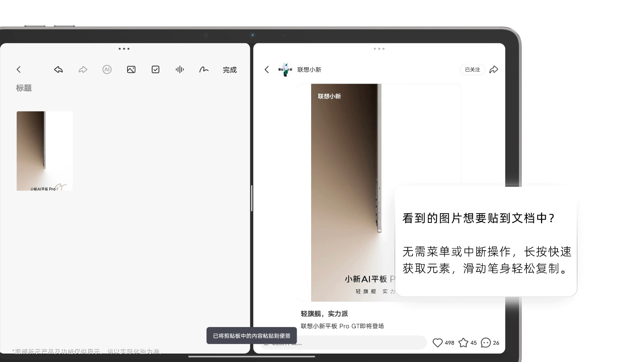The height and width of the screenshot is (362, 644).
Task: Go back in the notes app
Action: click(x=19, y=70)
